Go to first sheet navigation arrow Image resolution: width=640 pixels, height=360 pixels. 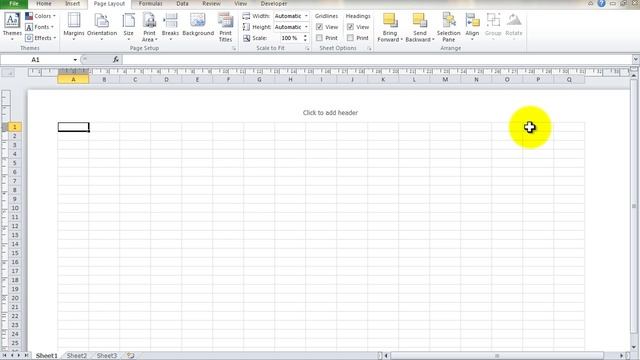point(4,356)
